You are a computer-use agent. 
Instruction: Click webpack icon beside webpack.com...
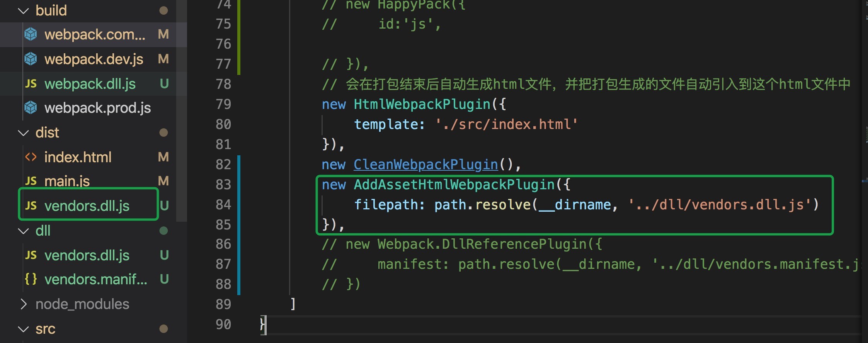point(31,34)
